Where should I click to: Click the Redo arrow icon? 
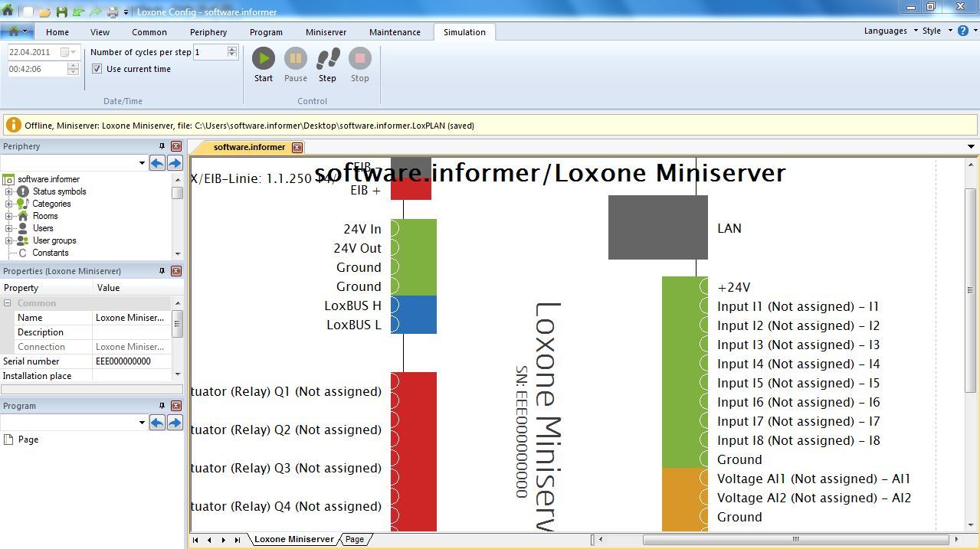95,11
